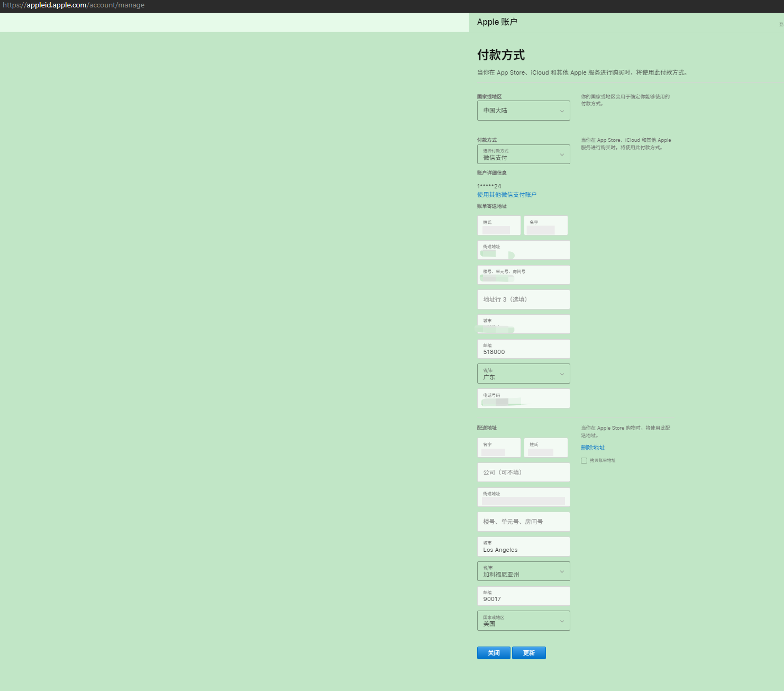Focus the shipping address 姓氏 field

(x=546, y=448)
